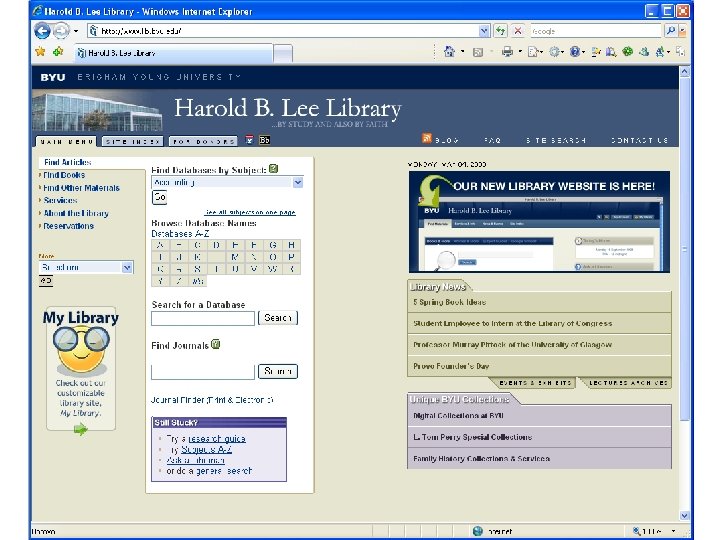Open the Accounting subject dropdown
720x540 pixels.
[x=227, y=182]
